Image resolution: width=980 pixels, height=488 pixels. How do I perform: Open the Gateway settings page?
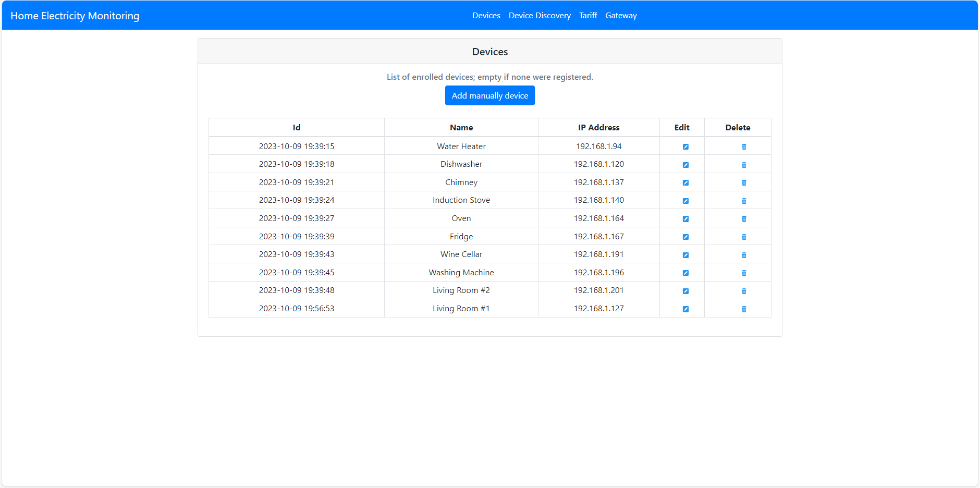point(621,15)
